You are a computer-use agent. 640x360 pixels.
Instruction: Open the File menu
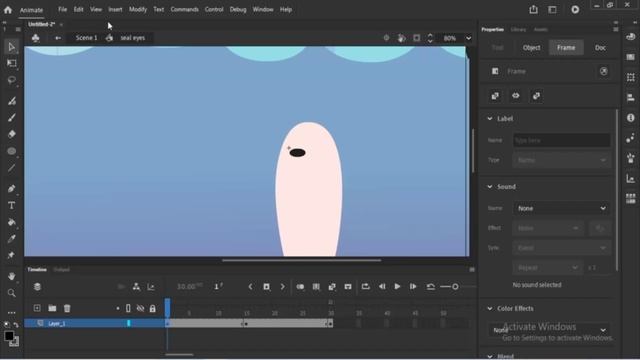point(62,9)
